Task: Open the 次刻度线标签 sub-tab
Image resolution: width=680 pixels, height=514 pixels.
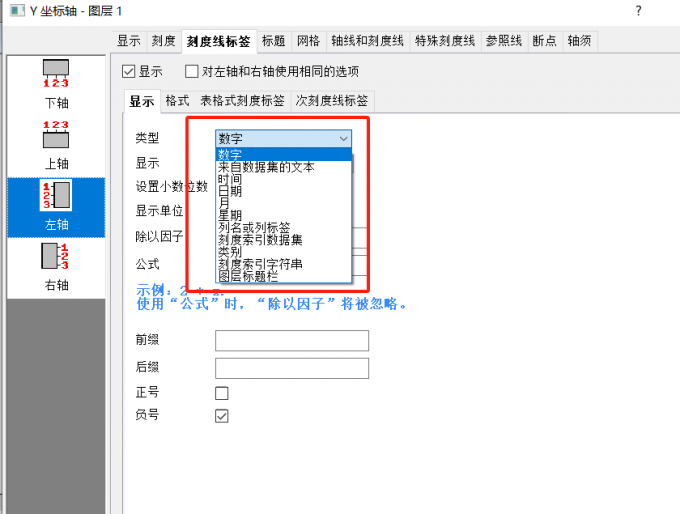Action: pos(332,101)
